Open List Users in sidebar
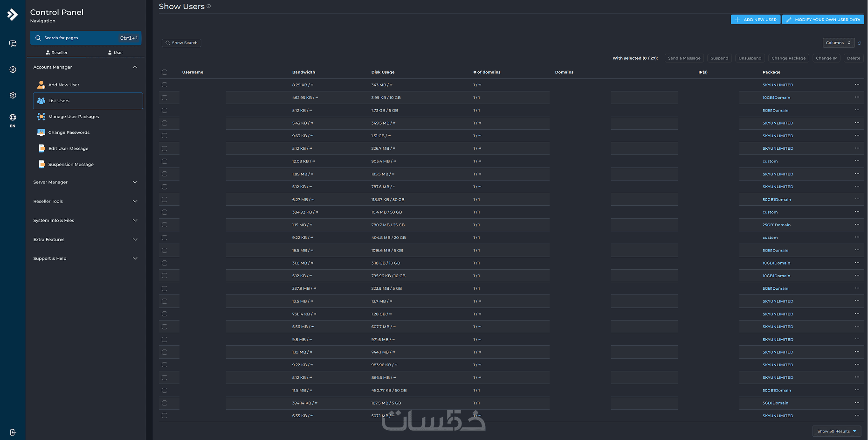The width and height of the screenshot is (868, 440). [x=88, y=101]
